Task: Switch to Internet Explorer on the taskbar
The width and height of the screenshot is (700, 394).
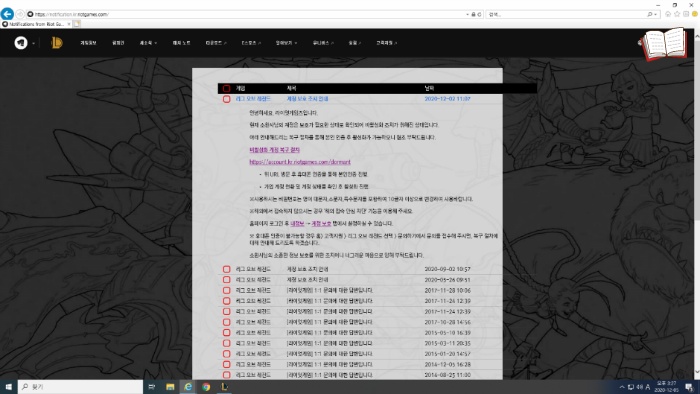Action: 188,387
